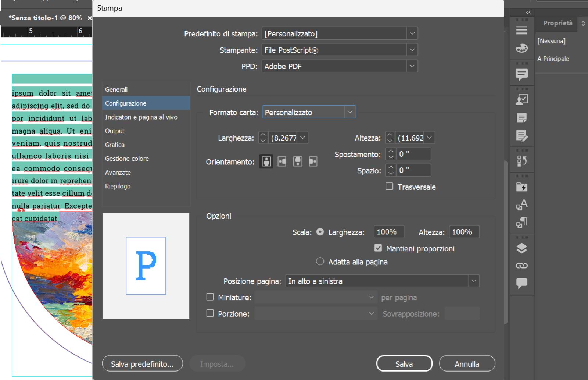This screenshot has width=588, height=380.
Task: Click the Spazio stepper arrows
Action: (391, 170)
